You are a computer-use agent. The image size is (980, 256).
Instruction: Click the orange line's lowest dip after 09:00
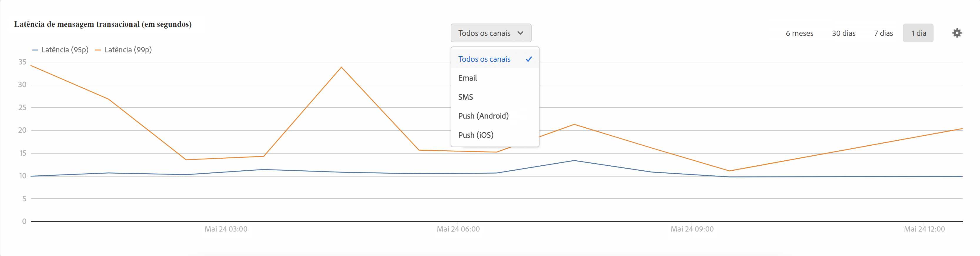[729, 171]
